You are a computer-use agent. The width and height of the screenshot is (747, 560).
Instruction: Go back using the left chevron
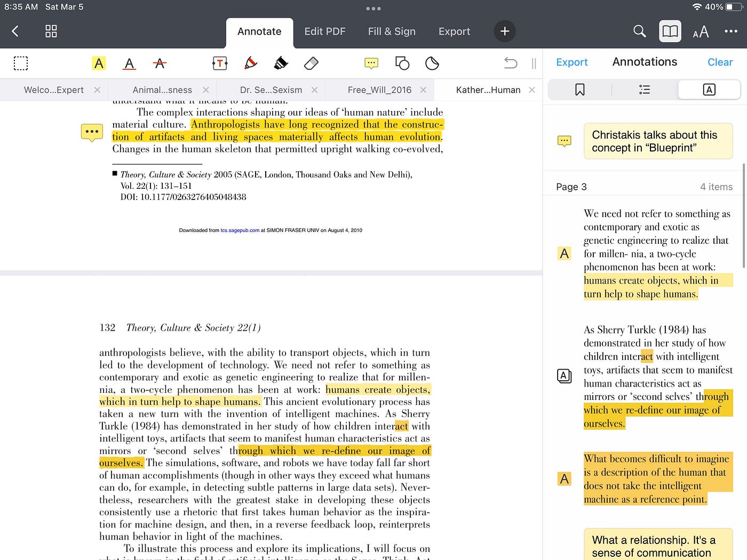pyautogui.click(x=15, y=31)
